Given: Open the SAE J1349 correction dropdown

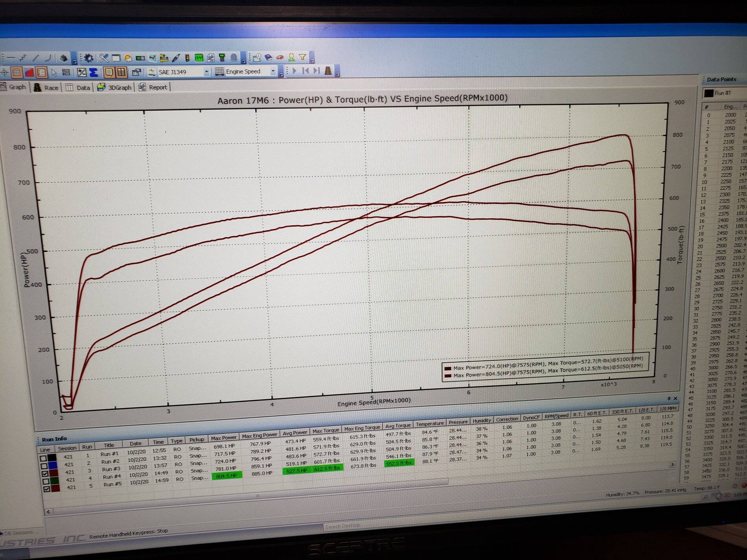Looking at the screenshot, I should point(206,72).
